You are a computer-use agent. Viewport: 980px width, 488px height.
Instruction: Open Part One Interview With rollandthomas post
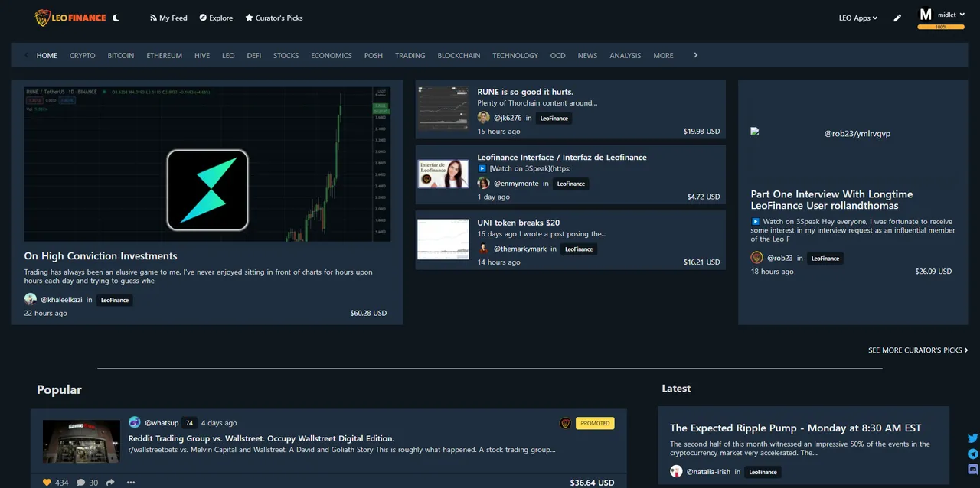click(x=831, y=200)
